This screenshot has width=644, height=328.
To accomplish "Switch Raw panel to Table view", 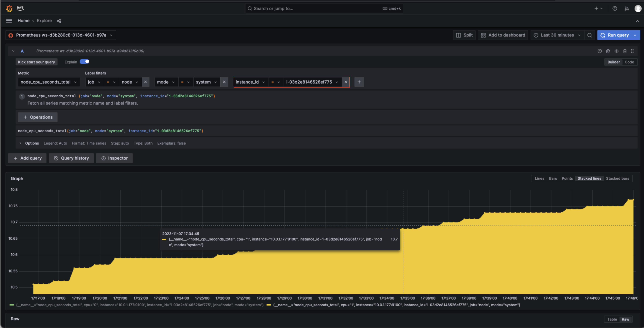I will click(612, 319).
